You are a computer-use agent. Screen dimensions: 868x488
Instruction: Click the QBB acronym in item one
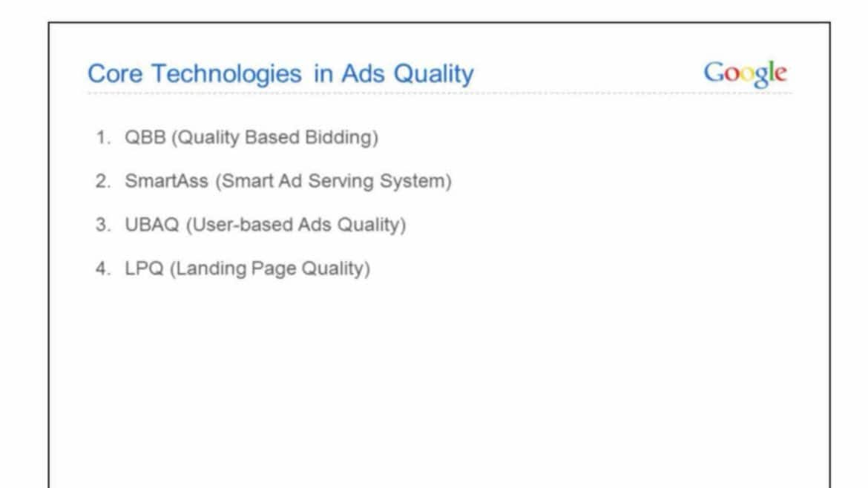[x=145, y=137]
